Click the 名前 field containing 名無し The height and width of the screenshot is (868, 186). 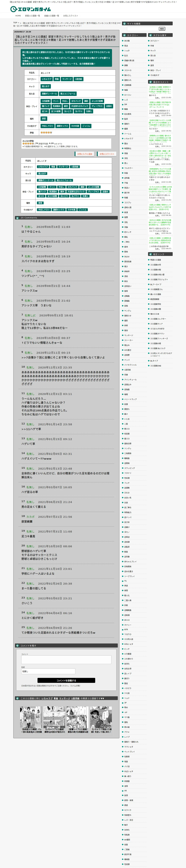click(48, 672)
